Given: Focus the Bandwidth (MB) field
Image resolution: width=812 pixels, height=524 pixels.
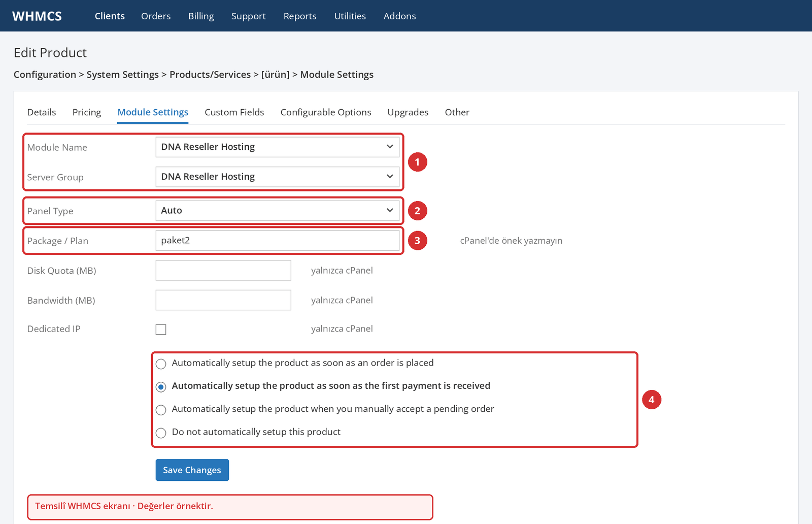Looking at the screenshot, I should 223,300.
